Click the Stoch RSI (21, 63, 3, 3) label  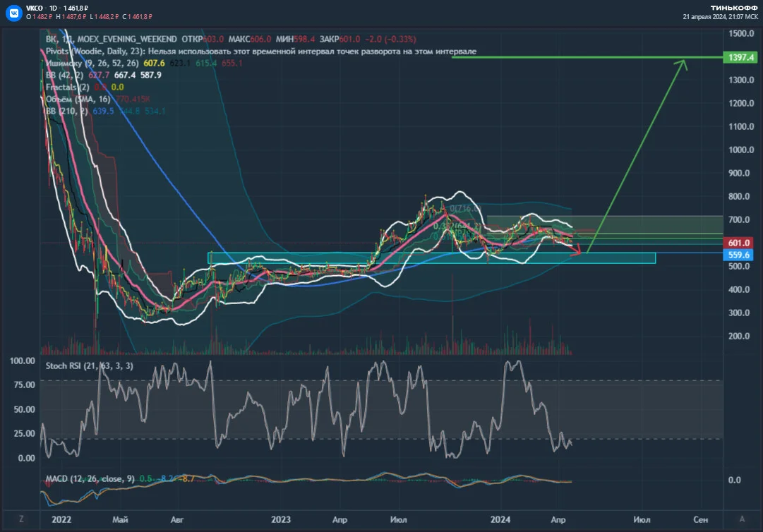[x=89, y=365]
